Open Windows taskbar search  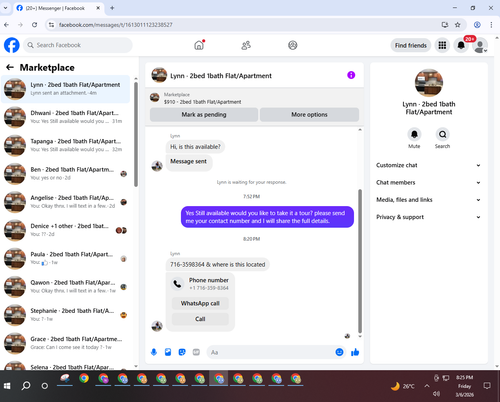point(26,386)
